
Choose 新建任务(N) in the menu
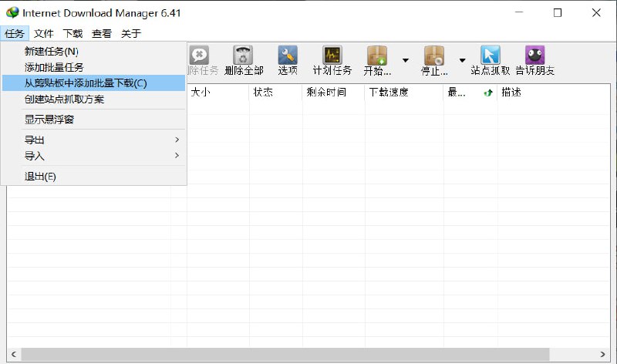(52, 51)
